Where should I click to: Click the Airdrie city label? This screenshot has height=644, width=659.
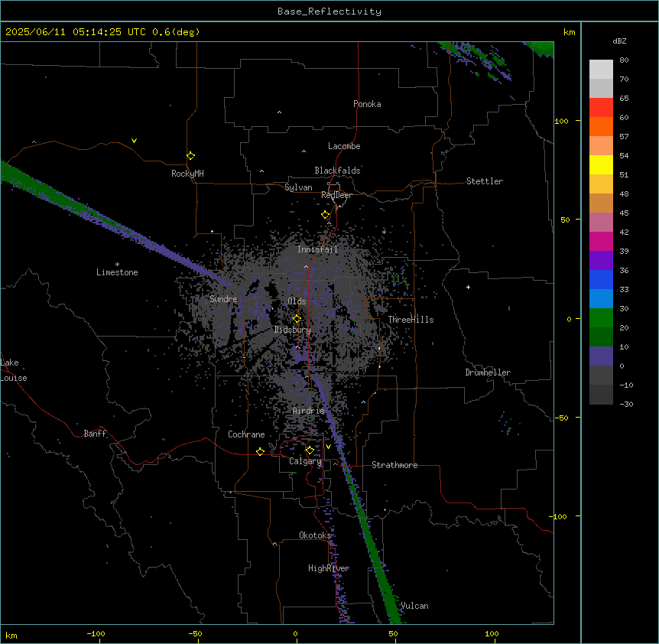tap(309, 411)
